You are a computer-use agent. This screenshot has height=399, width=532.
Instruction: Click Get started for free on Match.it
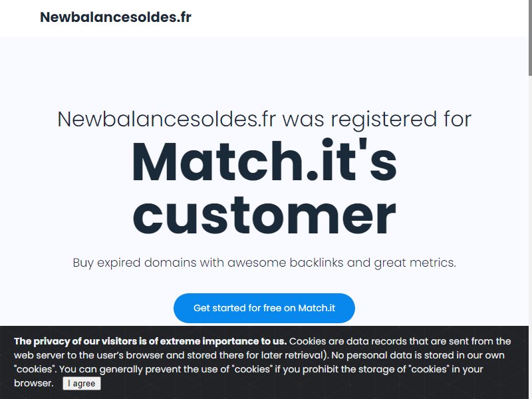(264, 308)
